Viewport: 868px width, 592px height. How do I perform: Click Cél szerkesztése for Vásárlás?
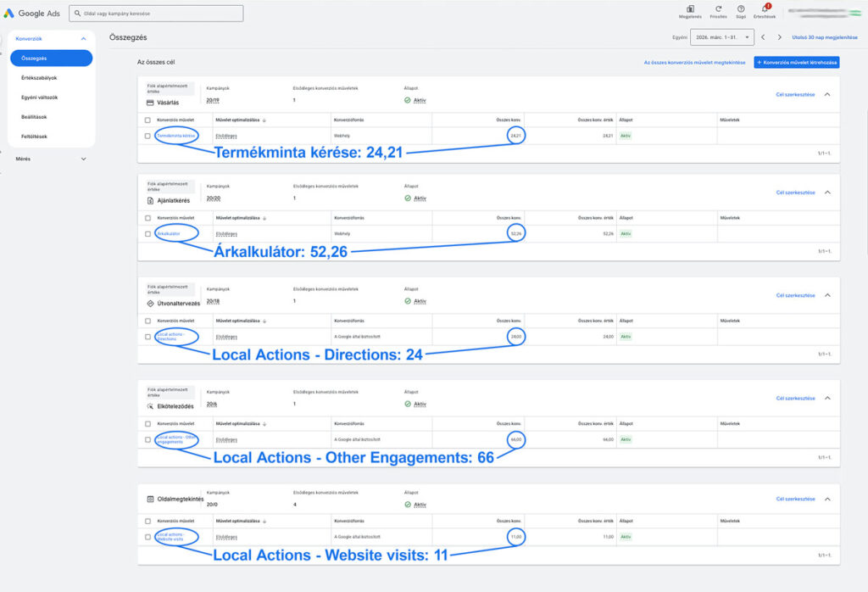click(795, 95)
